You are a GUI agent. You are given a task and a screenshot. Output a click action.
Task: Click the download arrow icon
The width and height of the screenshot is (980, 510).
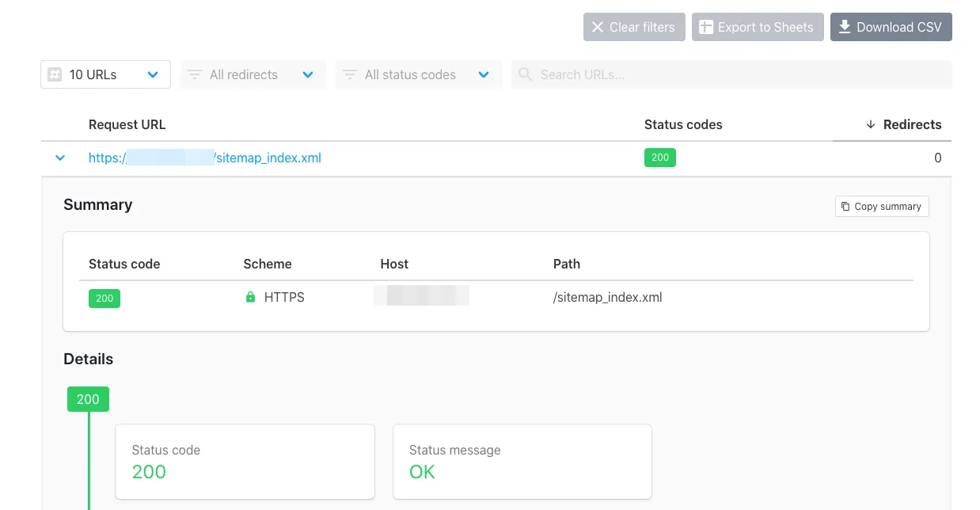[x=845, y=27]
